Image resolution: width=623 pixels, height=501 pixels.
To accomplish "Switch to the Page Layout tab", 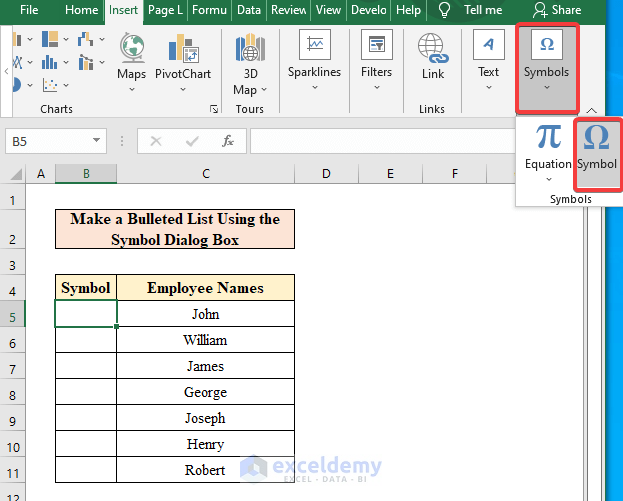I will click(x=165, y=10).
